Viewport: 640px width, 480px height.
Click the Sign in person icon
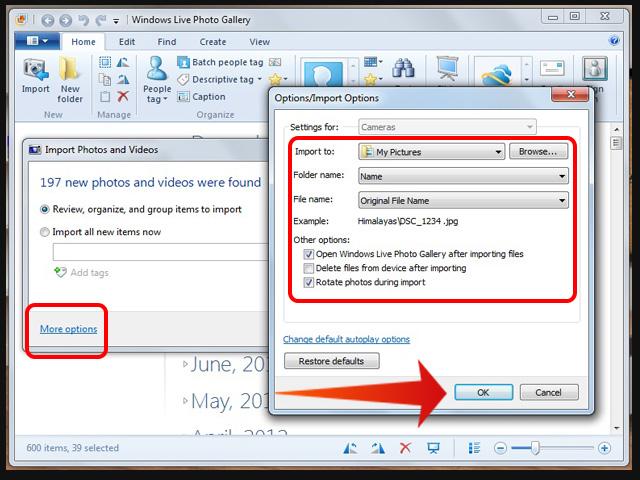pos(595,68)
